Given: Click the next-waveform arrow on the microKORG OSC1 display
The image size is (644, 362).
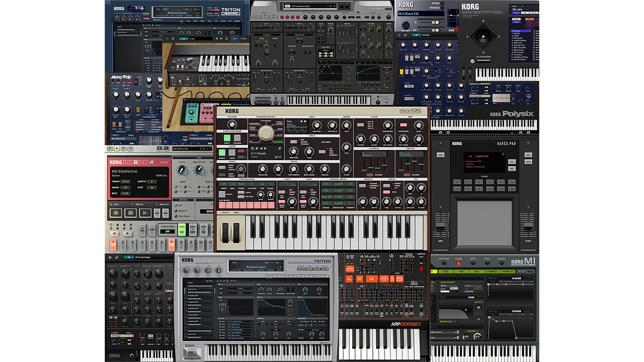Looking at the screenshot, I should coord(304,121).
